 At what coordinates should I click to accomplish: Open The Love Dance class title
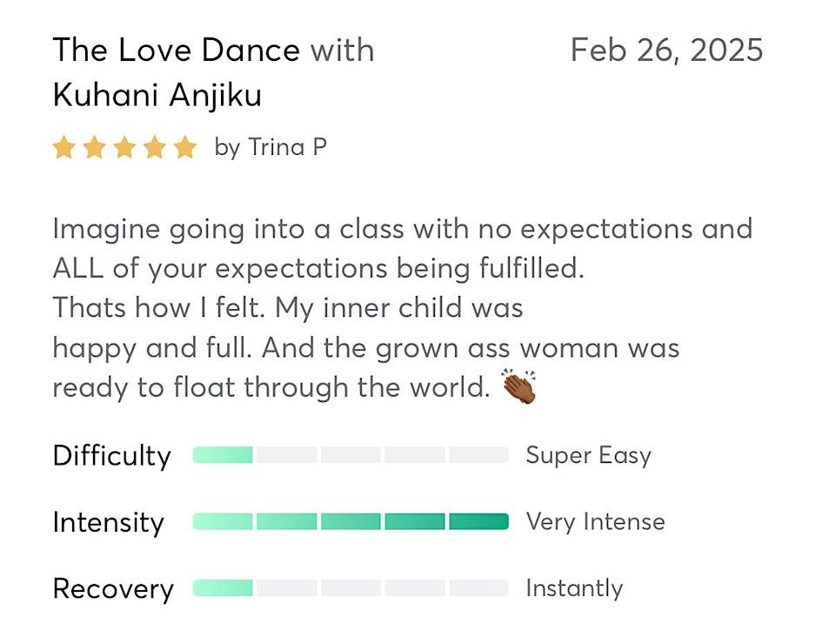pos(177,50)
